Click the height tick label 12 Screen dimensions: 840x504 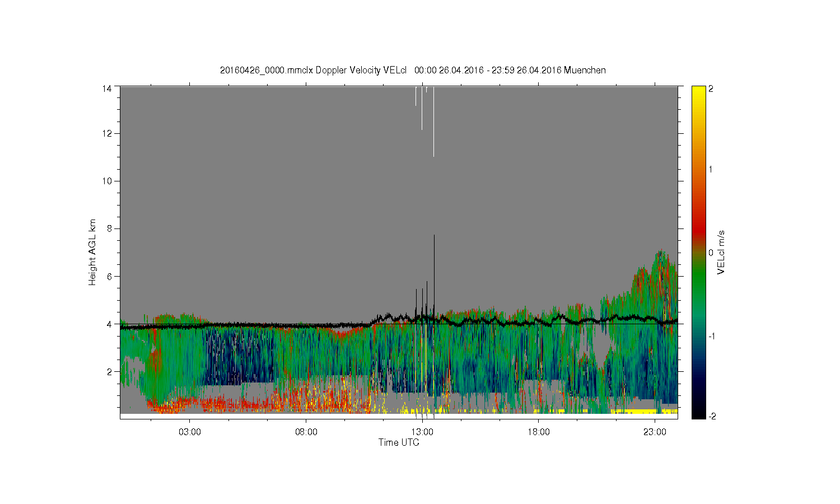tap(106, 133)
